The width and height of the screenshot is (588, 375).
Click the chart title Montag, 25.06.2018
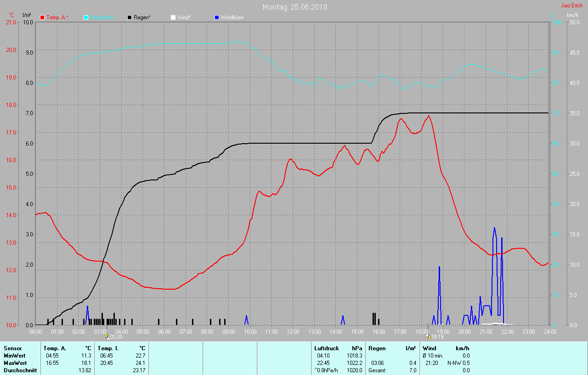(294, 7)
